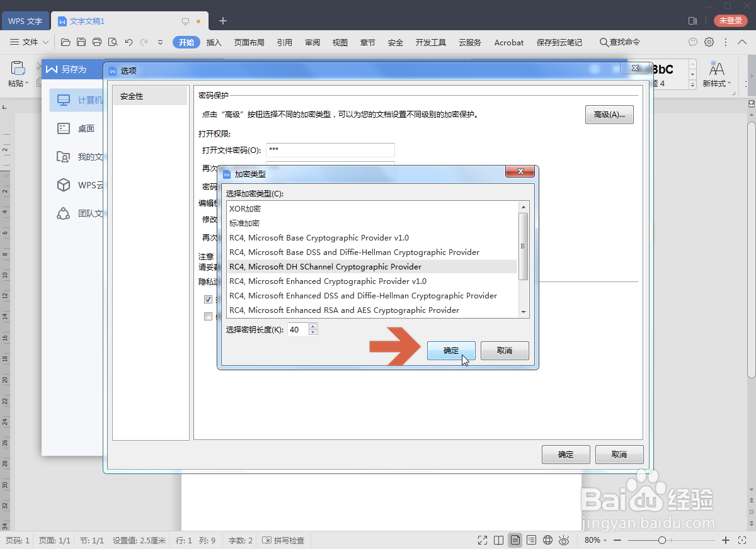The width and height of the screenshot is (756, 549).
Task: Switch to outline view in status bar
Action: [532, 540]
